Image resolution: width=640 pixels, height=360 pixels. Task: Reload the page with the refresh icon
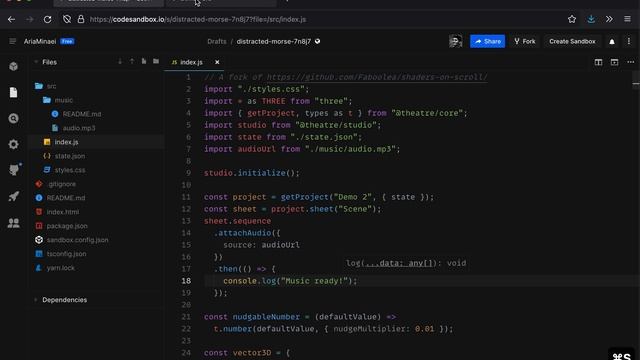[47, 19]
